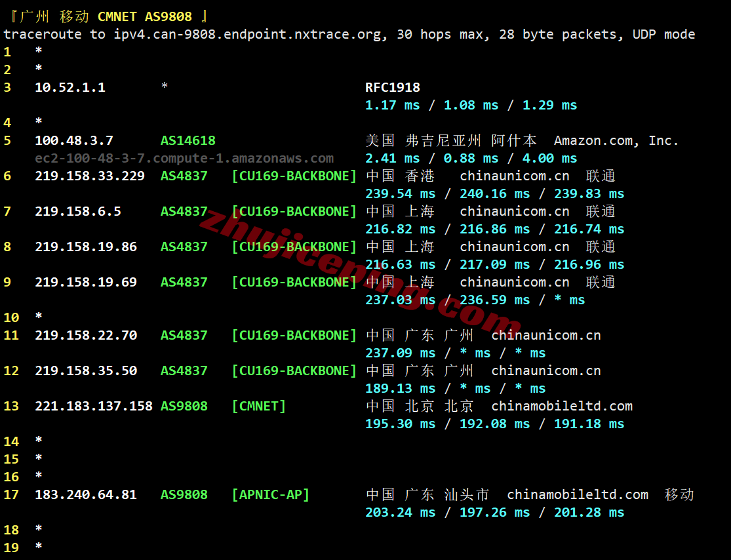731x560 pixels.
Task: Click the AS9808 label on hop 17 row
Action: (184, 495)
